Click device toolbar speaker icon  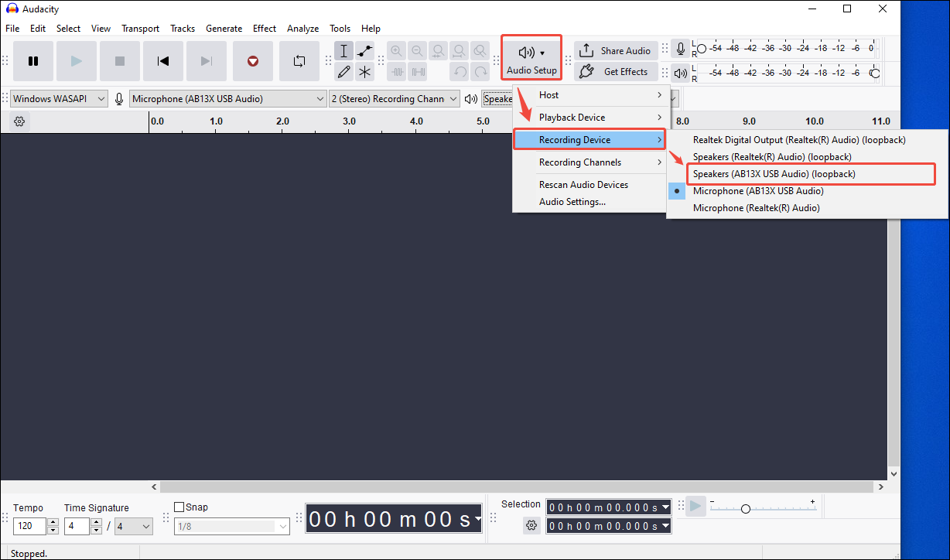point(470,99)
